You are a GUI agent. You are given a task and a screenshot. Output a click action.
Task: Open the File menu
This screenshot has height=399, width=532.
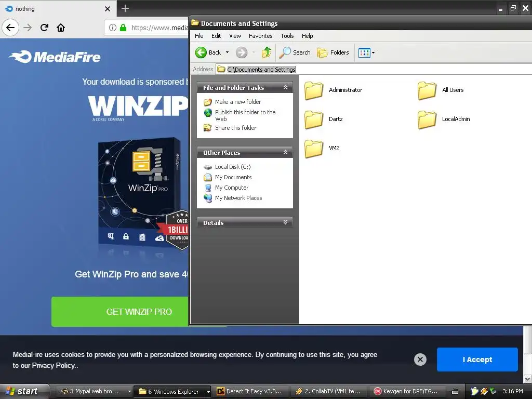click(199, 36)
